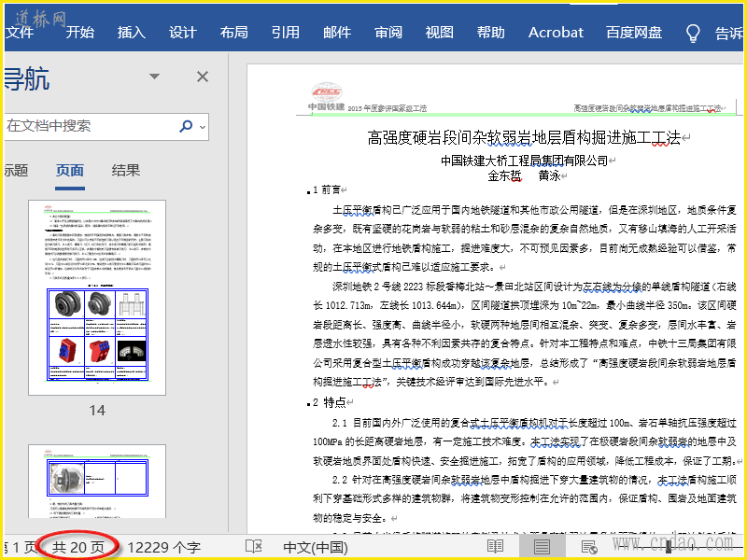Screen dimensions: 747x560
Task: Close the navigation pane
Action: [202, 77]
